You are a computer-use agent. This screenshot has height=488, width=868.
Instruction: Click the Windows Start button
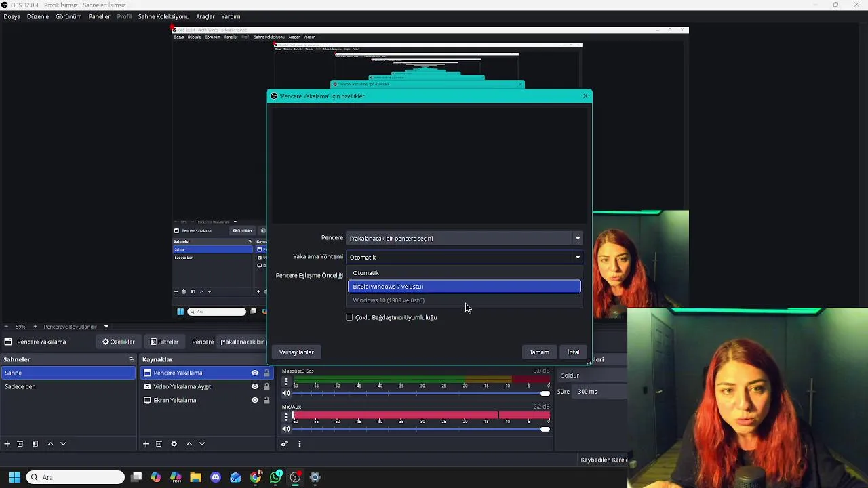click(14, 477)
